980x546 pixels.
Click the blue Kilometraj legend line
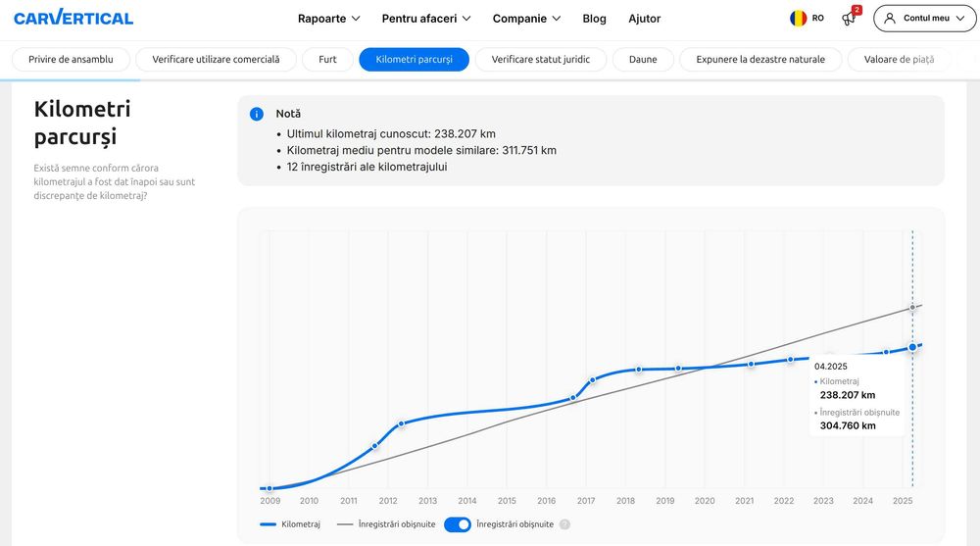[x=269, y=524]
